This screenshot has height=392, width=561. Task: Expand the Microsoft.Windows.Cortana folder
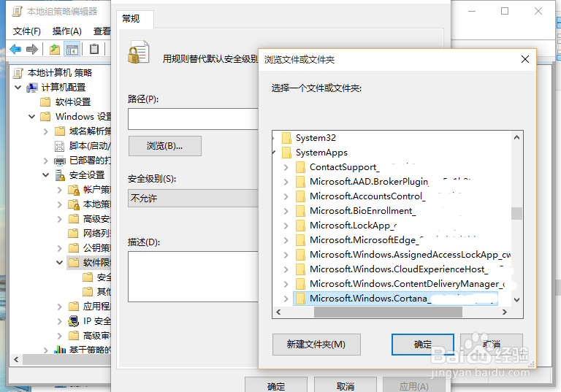coord(286,299)
